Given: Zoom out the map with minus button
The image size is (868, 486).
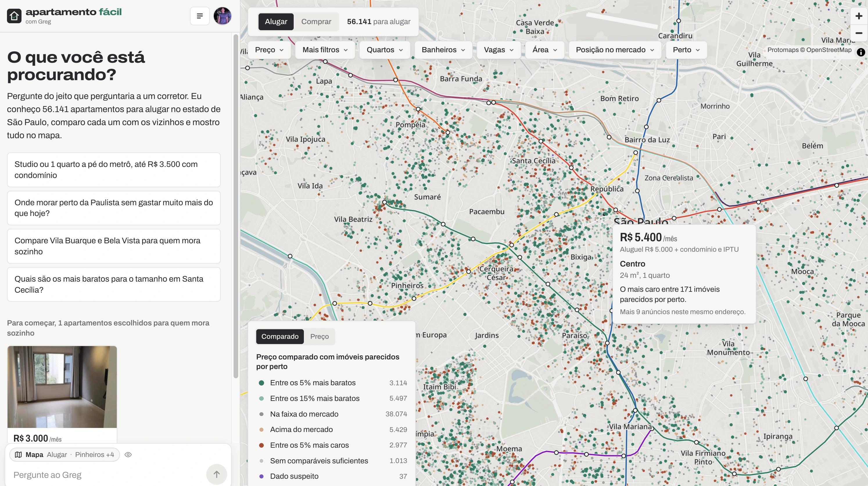Looking at the screenshot, I should pyautogui.click(x=859, y=33).
